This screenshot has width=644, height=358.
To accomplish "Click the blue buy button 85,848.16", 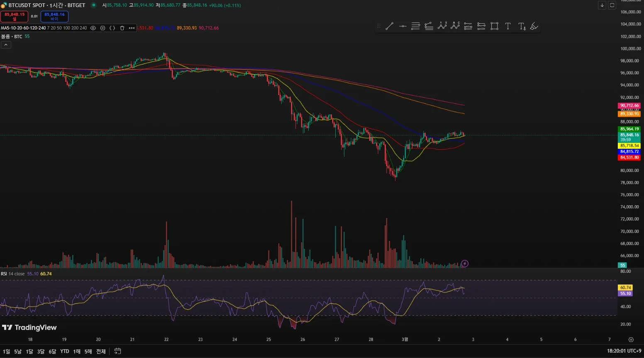I will point(54,17).
